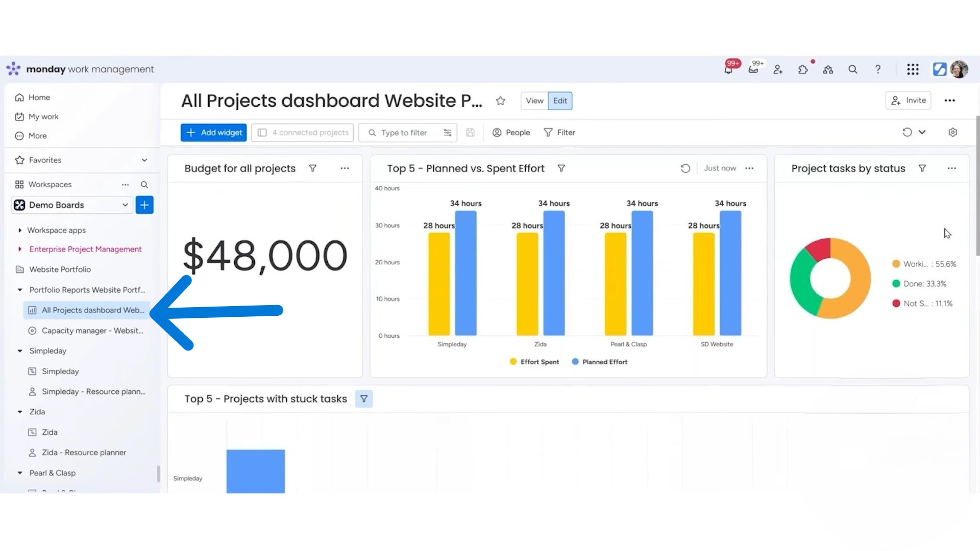Open the dashboard settings gear icon
The image size is (980, 551).
pos(952,133)
